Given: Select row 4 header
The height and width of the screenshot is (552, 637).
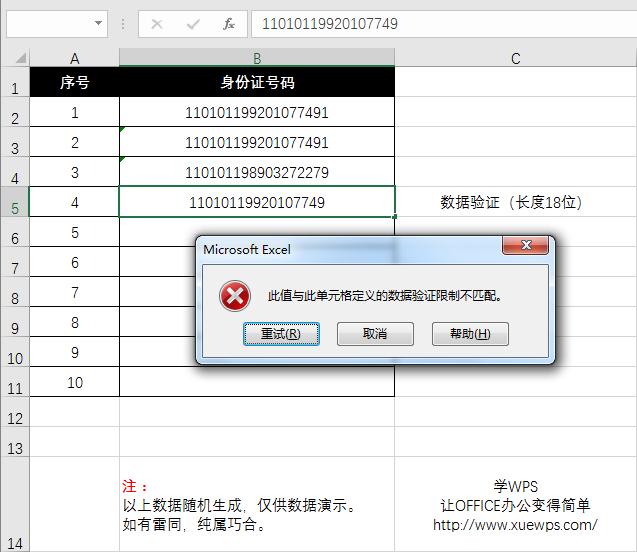Looking at the screenshot, I should 15,172.
